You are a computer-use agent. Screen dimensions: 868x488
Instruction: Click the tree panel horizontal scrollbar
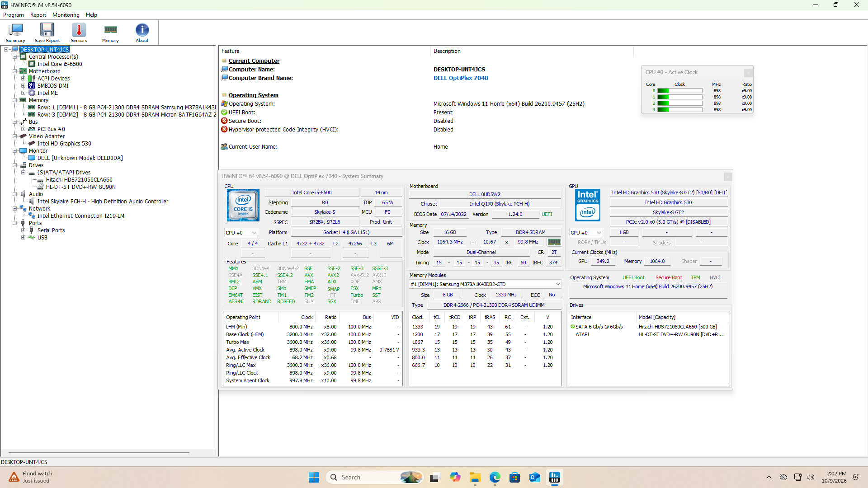[x=99, y=452]
